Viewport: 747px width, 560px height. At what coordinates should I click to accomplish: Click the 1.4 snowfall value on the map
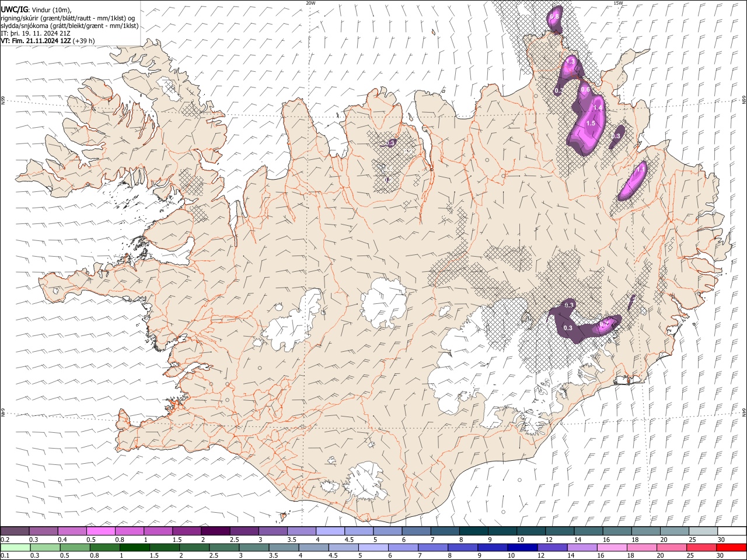pos(598,108)
